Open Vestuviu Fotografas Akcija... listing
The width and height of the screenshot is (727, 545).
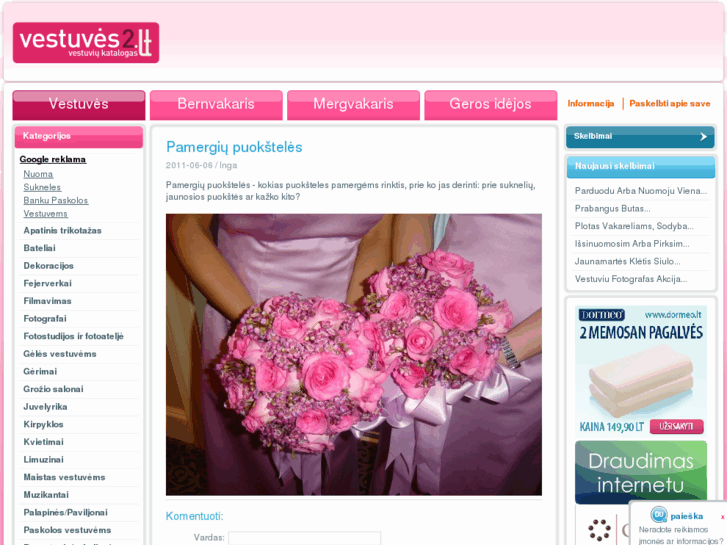tap(631, 279)
